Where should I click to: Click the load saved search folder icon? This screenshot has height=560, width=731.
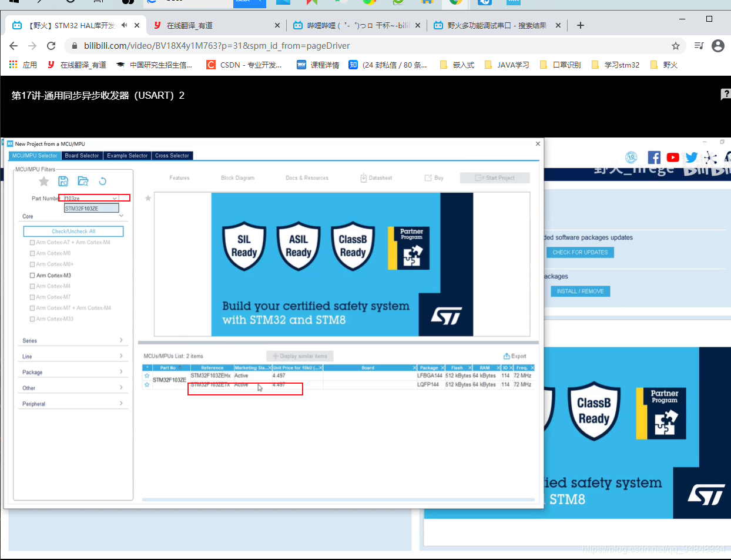[x=83, y=182]
